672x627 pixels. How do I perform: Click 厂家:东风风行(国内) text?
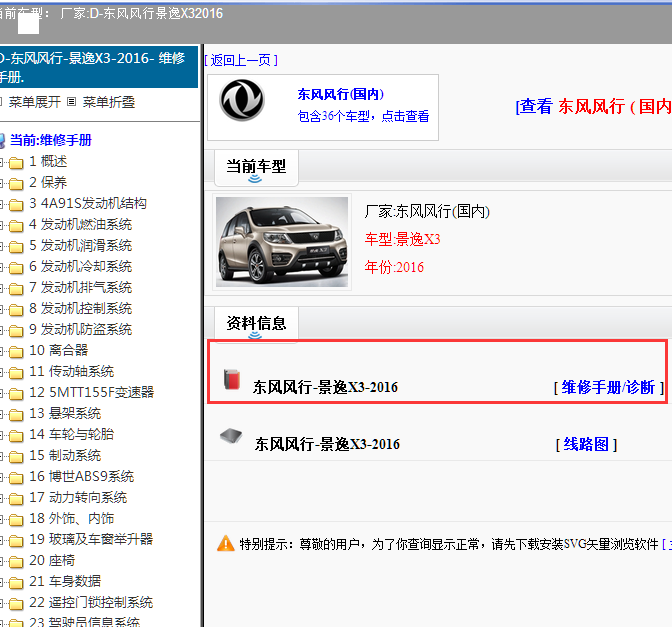pos(427,211)
